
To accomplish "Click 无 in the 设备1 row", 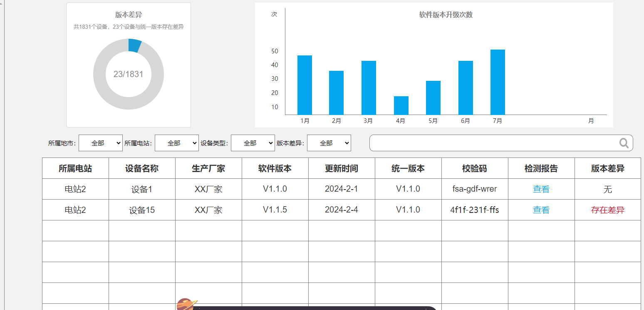I will point(608,189).
